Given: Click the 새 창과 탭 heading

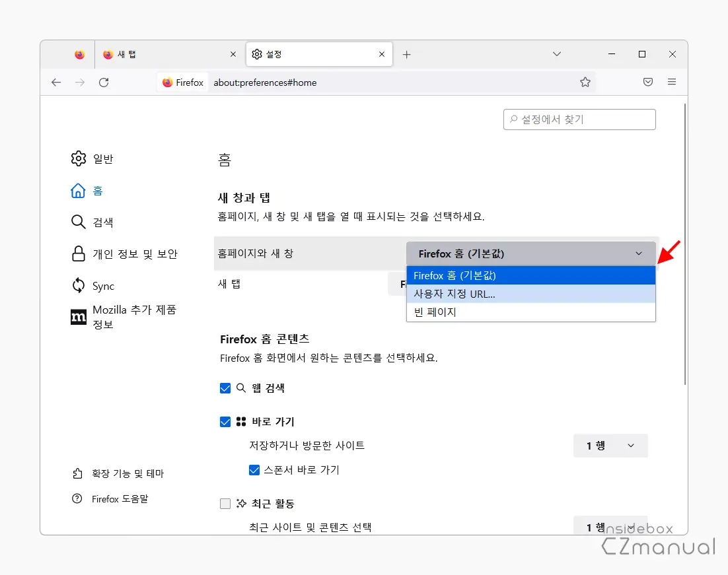Looking at the screenshot, I should (244, 198).
